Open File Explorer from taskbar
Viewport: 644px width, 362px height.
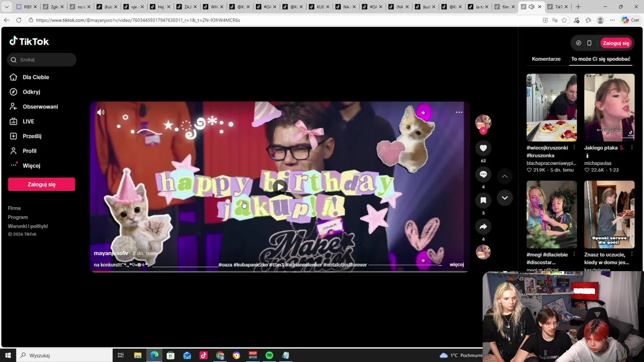137,355
